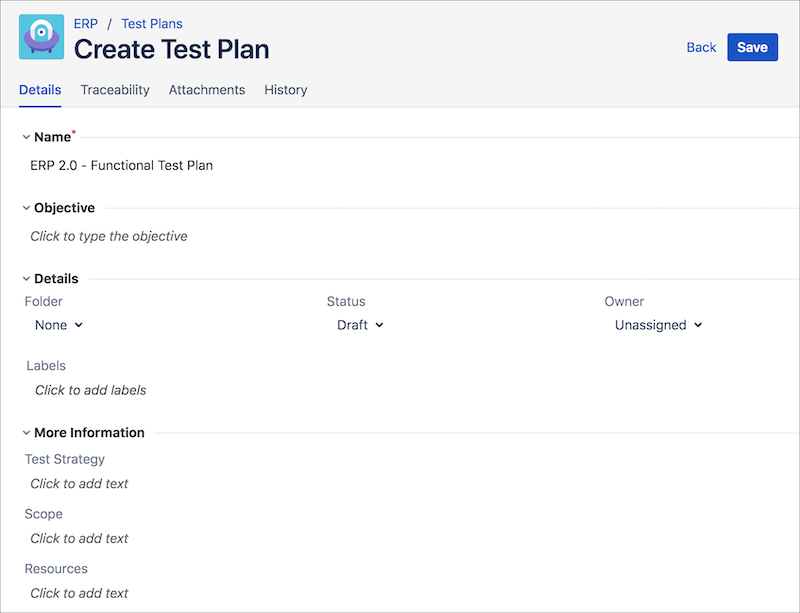Collapse the Name section chevron
This screenshot has height=613, width=800.
(x=26, y=137)
